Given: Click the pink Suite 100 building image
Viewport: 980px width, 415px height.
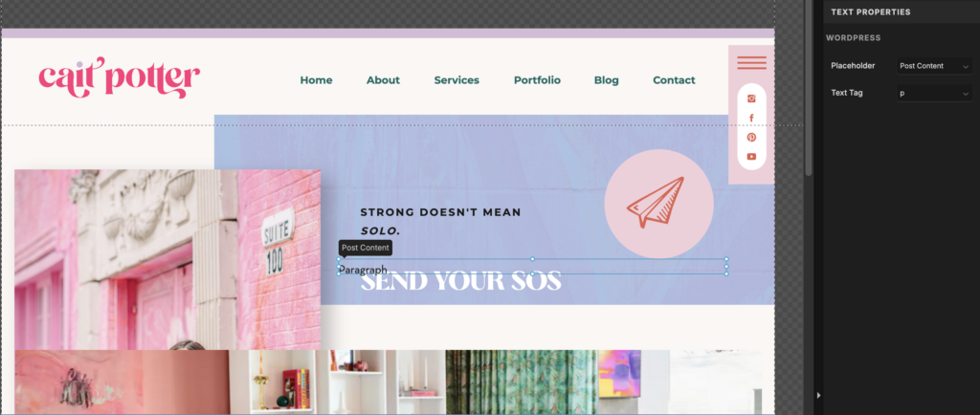Looking at the screenshot, I should 167,259.
